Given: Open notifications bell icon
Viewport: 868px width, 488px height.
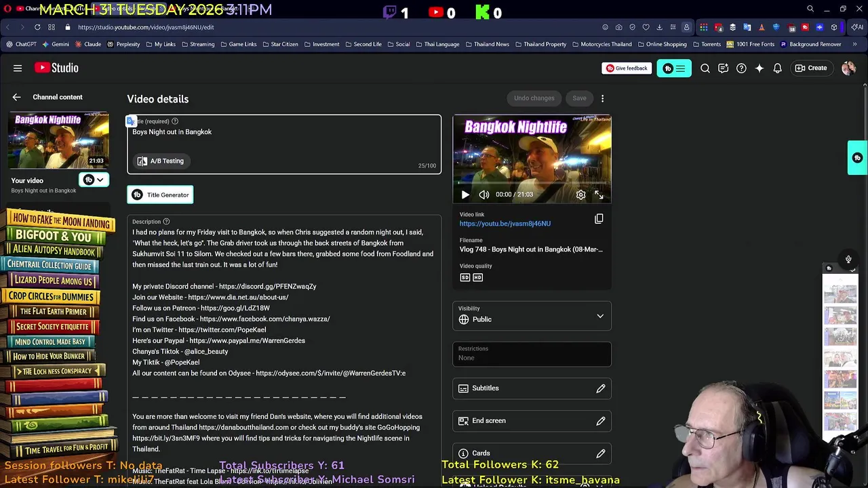Looking at the screenshot, I should [x=778, y=68].
